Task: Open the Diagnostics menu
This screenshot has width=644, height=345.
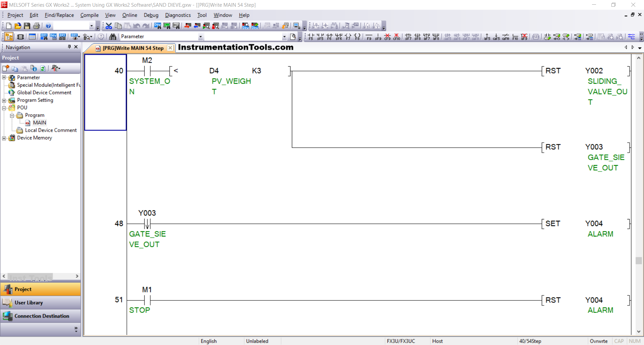Action: pyautogui.click(x=177, y=15)
